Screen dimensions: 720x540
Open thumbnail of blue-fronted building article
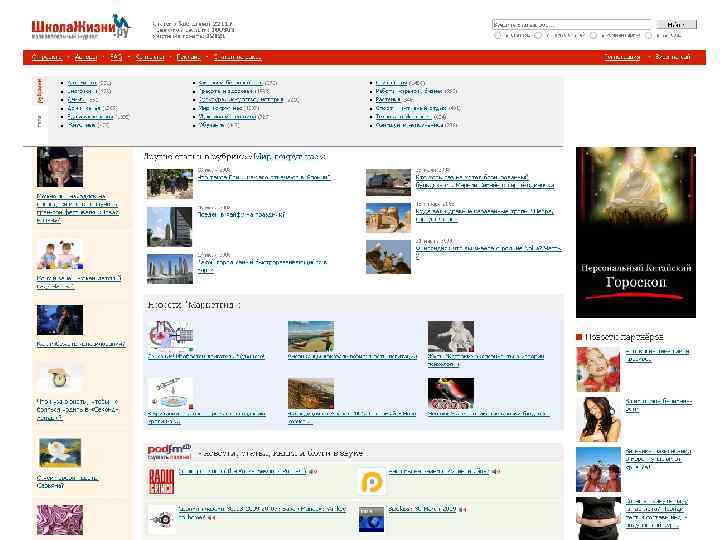(388, 182)
